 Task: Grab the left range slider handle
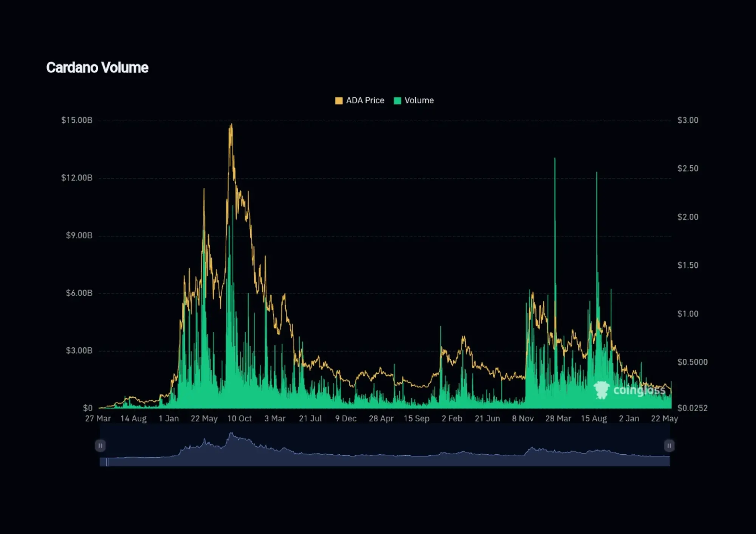[x=100, y=446]
